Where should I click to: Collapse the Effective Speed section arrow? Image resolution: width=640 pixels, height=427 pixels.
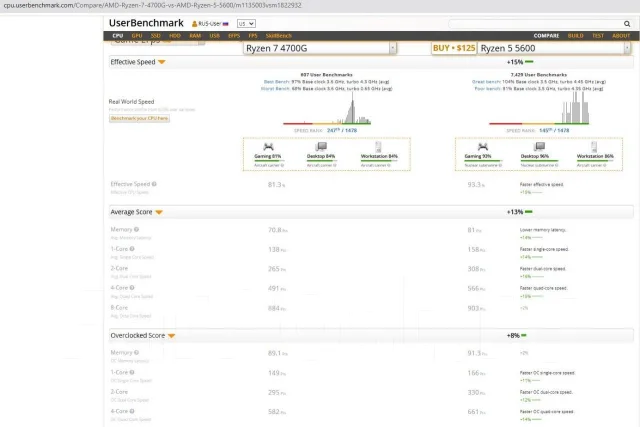click(162, 62)
